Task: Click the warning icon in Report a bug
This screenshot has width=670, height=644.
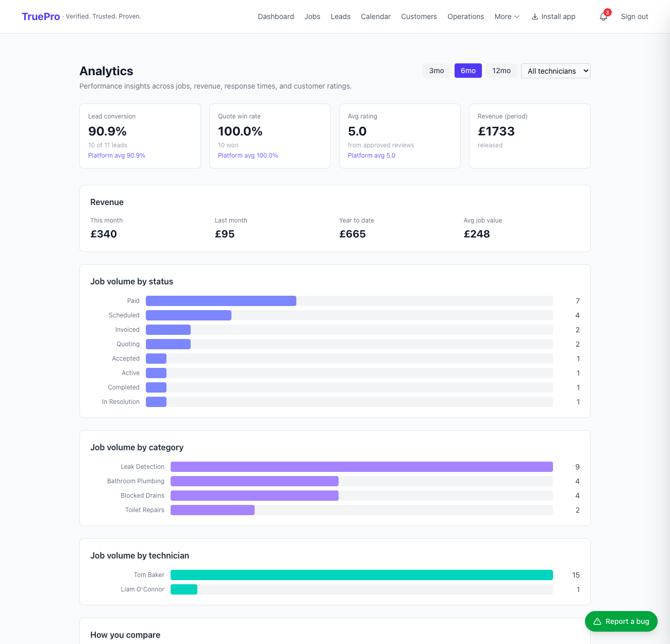Action: pyautogui.click(x=597, y=621)
